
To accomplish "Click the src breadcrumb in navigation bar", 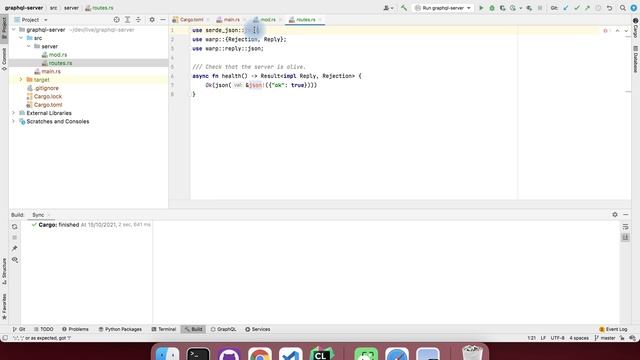I will pyautogui.click(x=53, y=8).
